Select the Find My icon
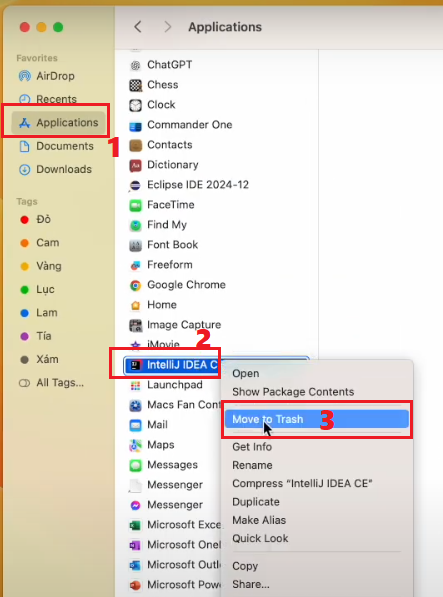Screen dimensions: 443x597 [x=135, y=225]
